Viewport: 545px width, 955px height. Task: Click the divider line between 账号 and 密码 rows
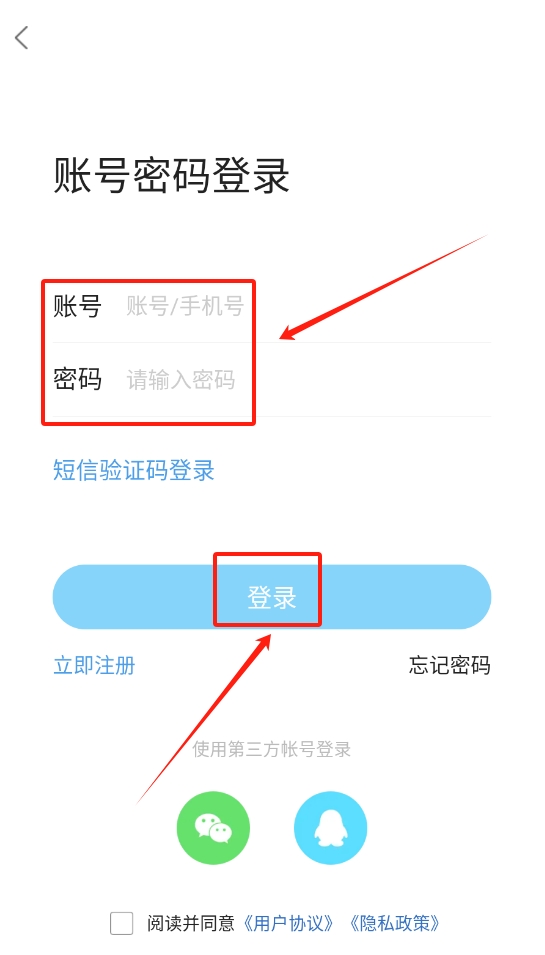coord(272,342)
